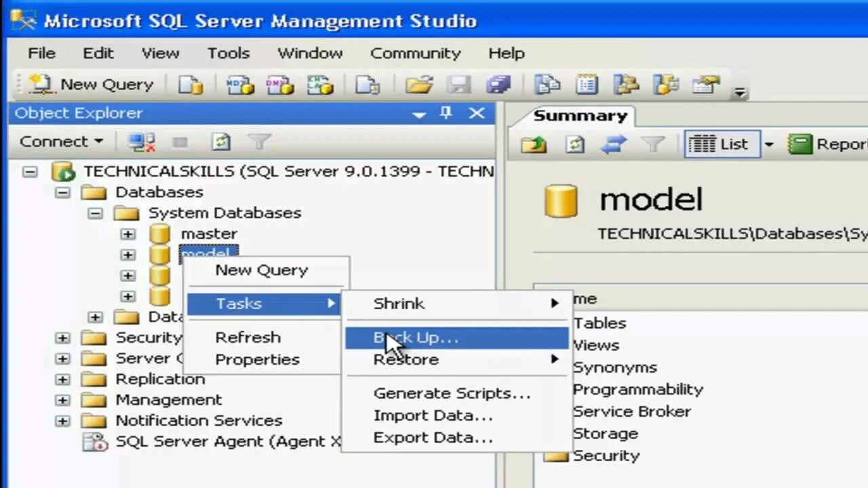Toggle auto-hide pin on Object Explorer
The width and height of the screenshot is (868, 488).
point(446,113)
